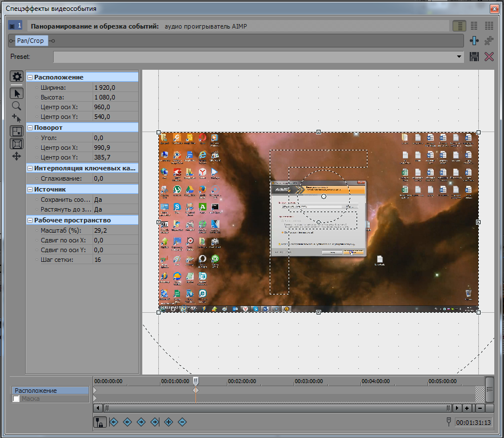Open the Preset dropdown arrow
This screenshot has width=504, height=438.
(459, 57)
